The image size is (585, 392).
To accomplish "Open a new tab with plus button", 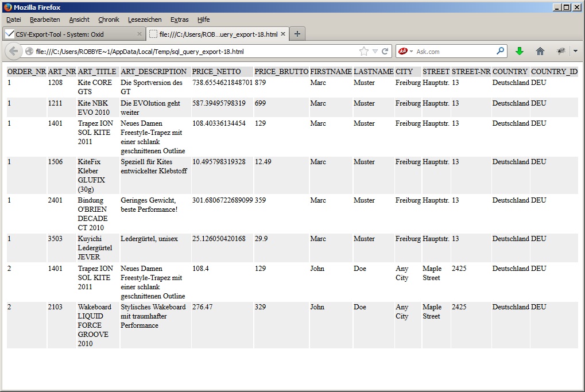I will 297,34.
